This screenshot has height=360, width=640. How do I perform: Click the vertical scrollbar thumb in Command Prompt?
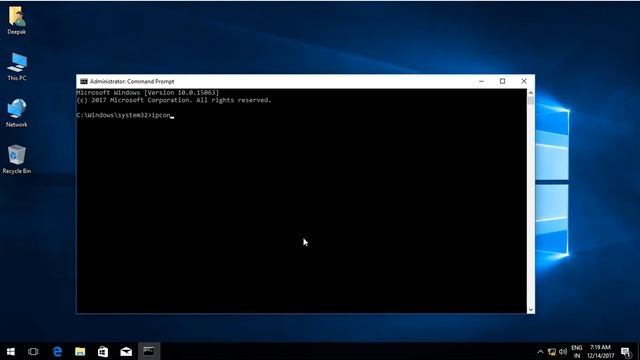point(531,100)
